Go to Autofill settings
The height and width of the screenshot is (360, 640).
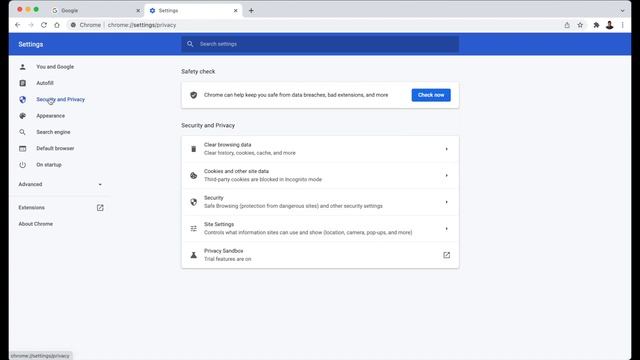tap(45, 83)
